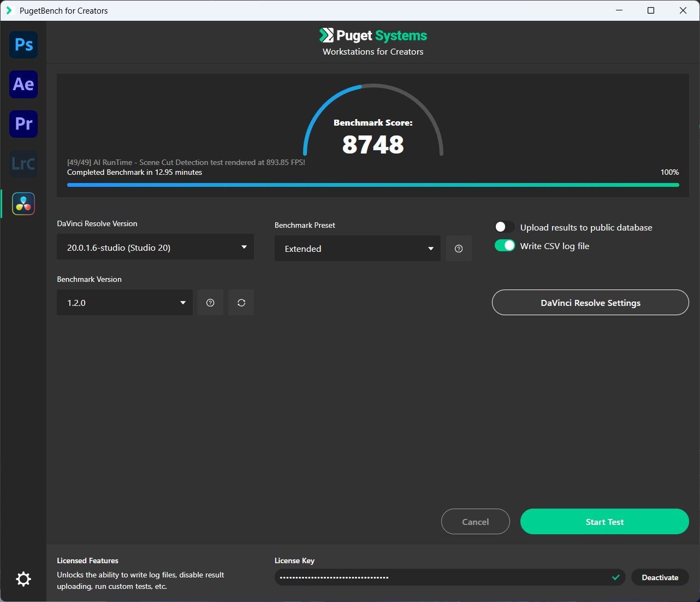Click the Benchmark Preset help icon
The image size is (700, 602).
click(459, 249)
